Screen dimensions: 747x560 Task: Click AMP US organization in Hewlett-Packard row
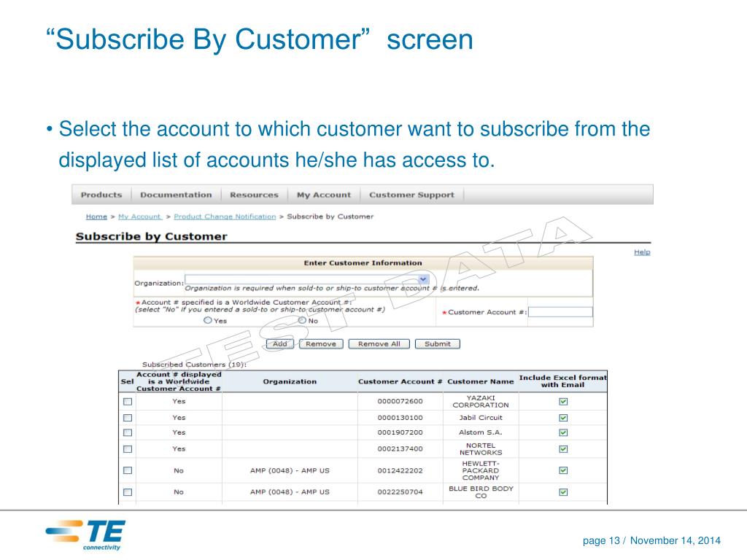[290, 470]
